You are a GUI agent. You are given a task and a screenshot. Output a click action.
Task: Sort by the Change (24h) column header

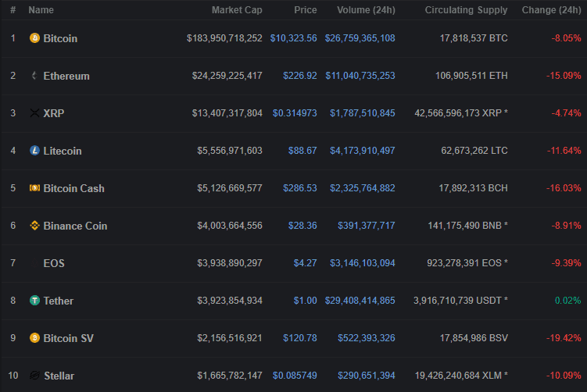point(551,10)
